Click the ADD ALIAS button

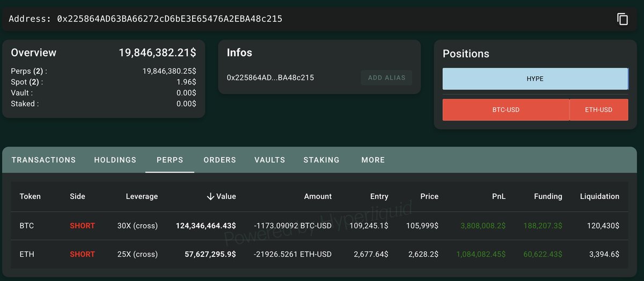[386, 78]
